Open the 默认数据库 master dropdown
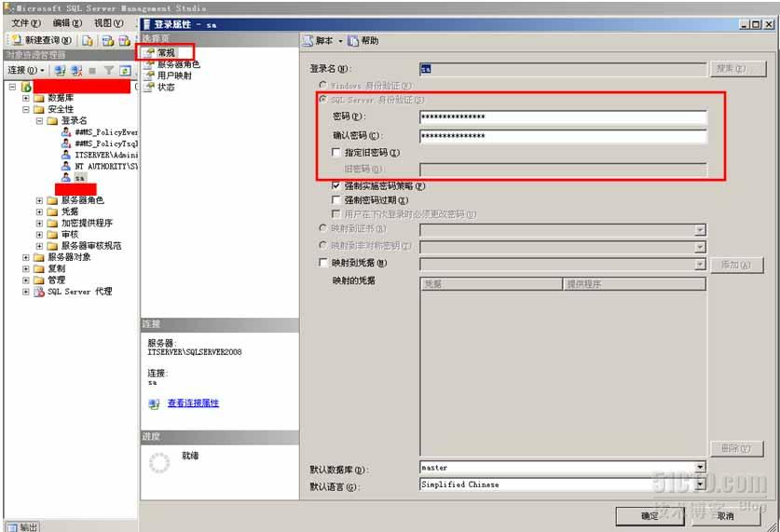The image size is (780, 532). click(x=701, y=468)
